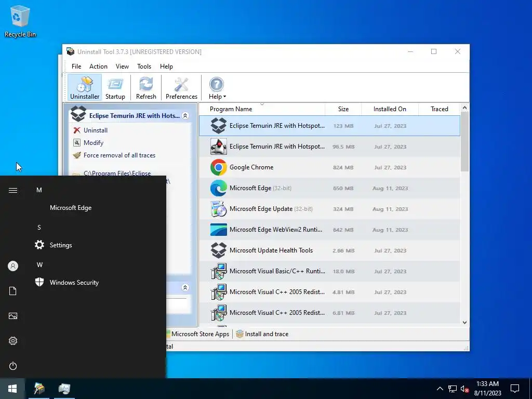Open the Action Center notifications icon
Viewport: 532px width, 399px height.
point(515,389)
